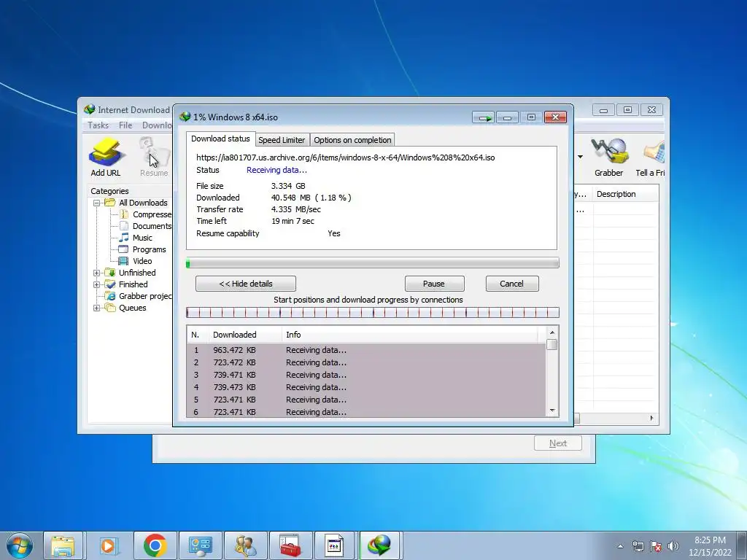Click the Tell a Friend toolbar icon
Screen dimensions: 747x560
pyautogui.click(x=651, y=157)
